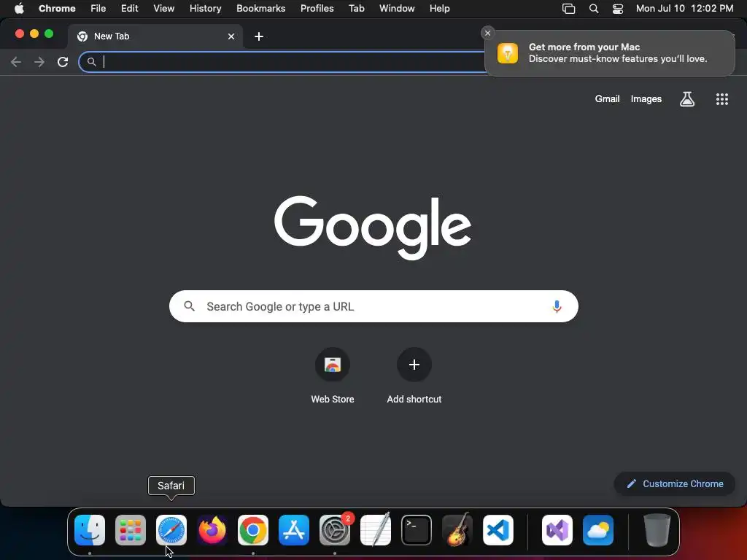Go back to the previous page

(x=16, y=62)
